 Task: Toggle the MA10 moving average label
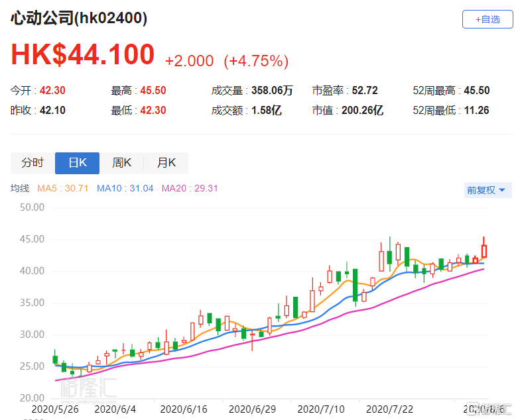[124, 189]
